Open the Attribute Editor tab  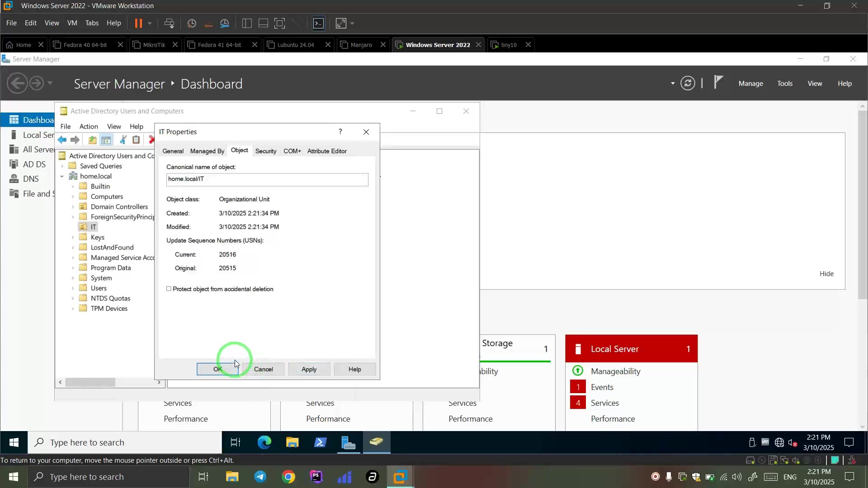(x=327, y=151)
